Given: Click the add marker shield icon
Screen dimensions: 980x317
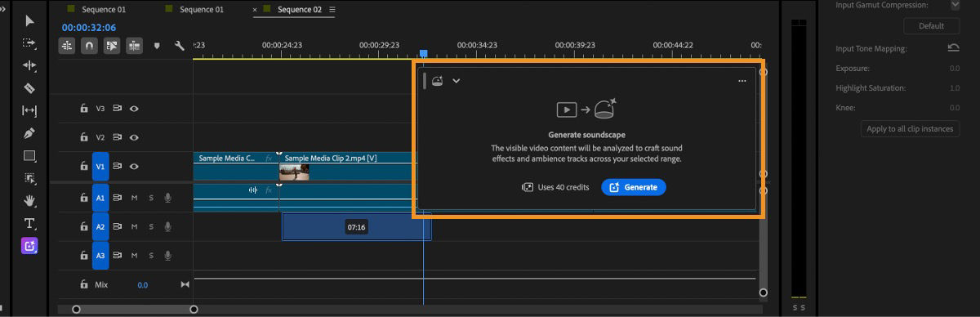Looking at the screenshot, I should coord(157,46).
